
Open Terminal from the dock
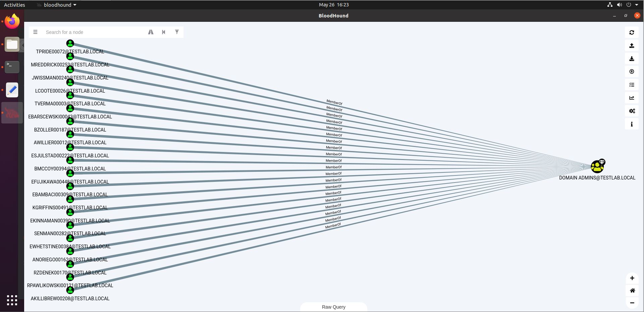12,67
